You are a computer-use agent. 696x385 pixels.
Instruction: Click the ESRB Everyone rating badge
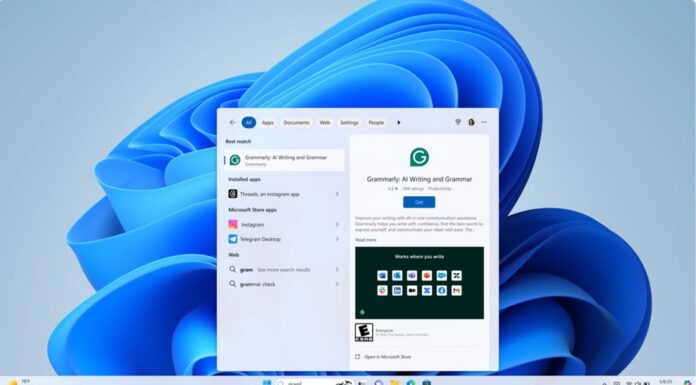[364, 332]
